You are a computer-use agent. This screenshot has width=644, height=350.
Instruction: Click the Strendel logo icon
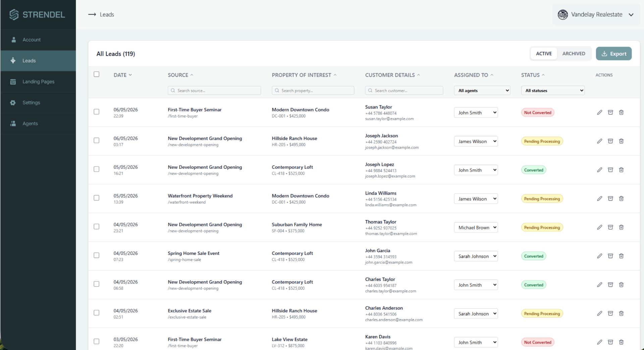(14, 14)
